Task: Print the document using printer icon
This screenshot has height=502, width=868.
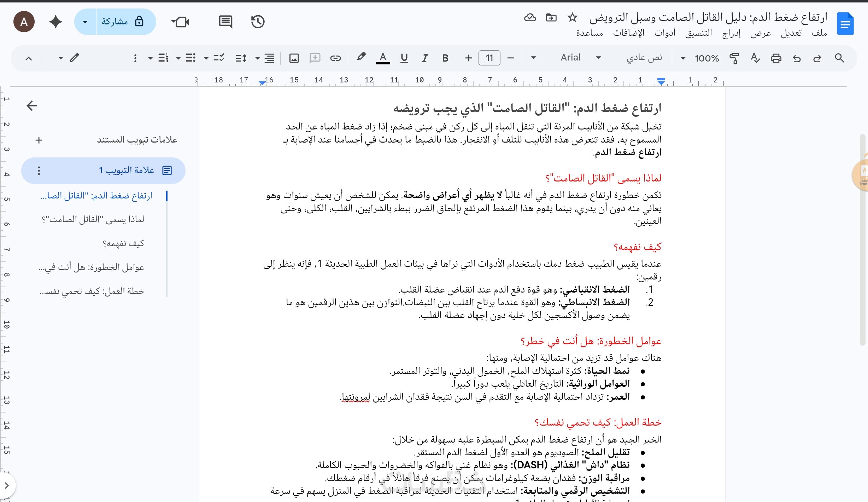Action: coord(776,58)
